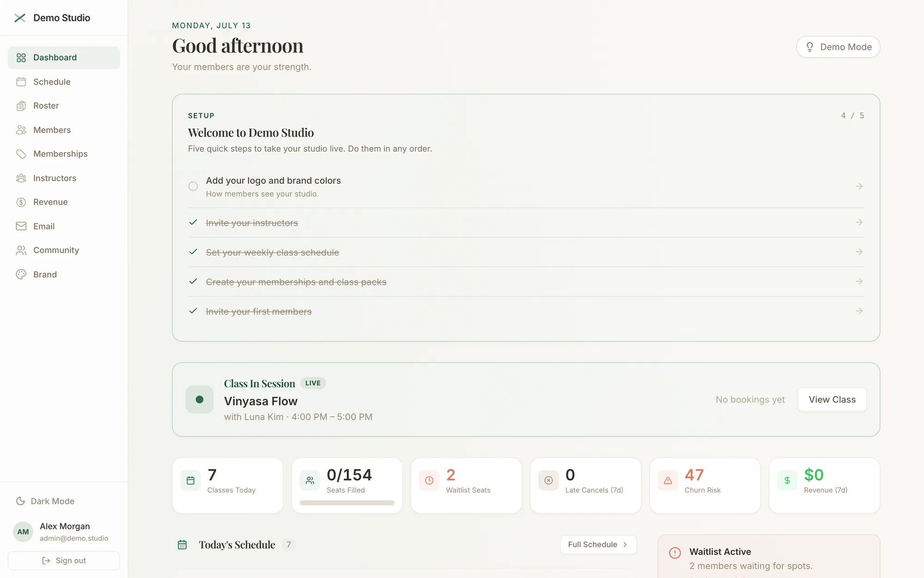Click the Seats Filled progress bar
Viewport: 924px width, 578px height.
(x=347, y=503)
